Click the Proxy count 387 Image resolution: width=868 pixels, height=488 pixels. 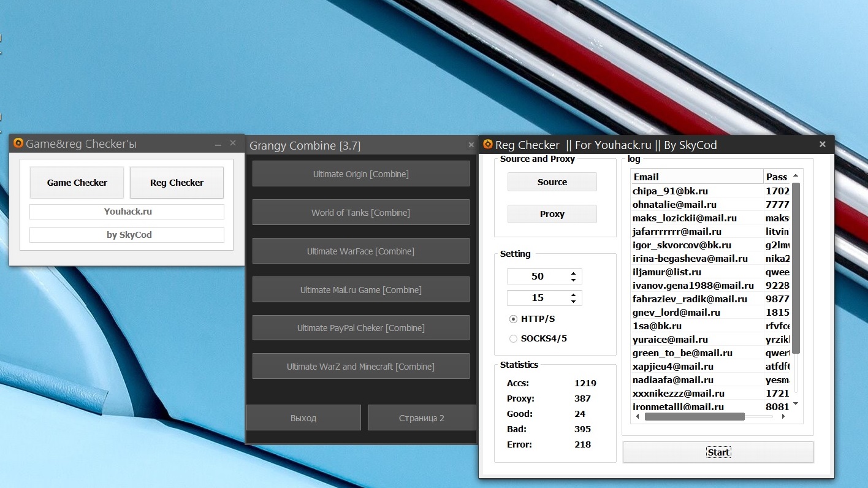pyautogui.click(x=582, y=398)
